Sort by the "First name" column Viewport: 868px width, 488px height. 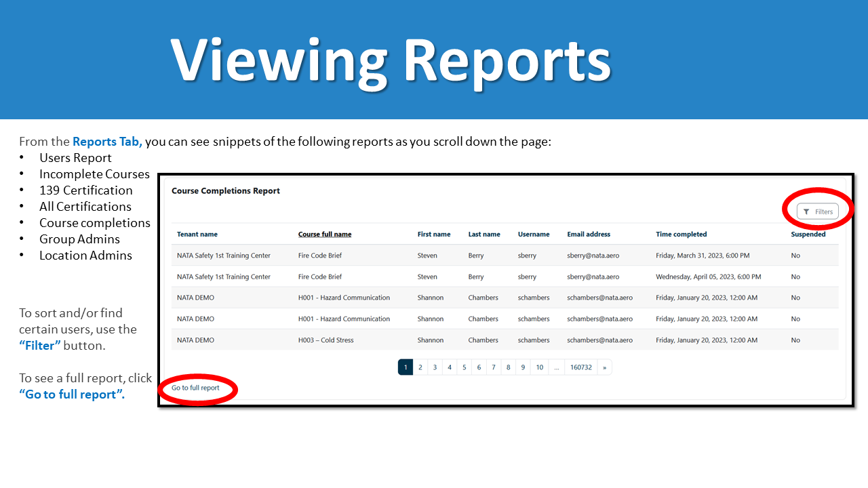coord(434,234)
